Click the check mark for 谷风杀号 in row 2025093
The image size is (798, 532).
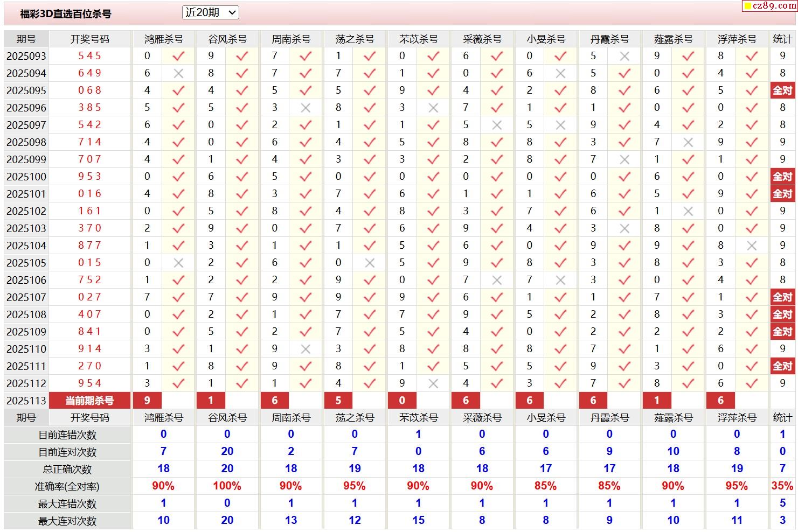(242, 56)
